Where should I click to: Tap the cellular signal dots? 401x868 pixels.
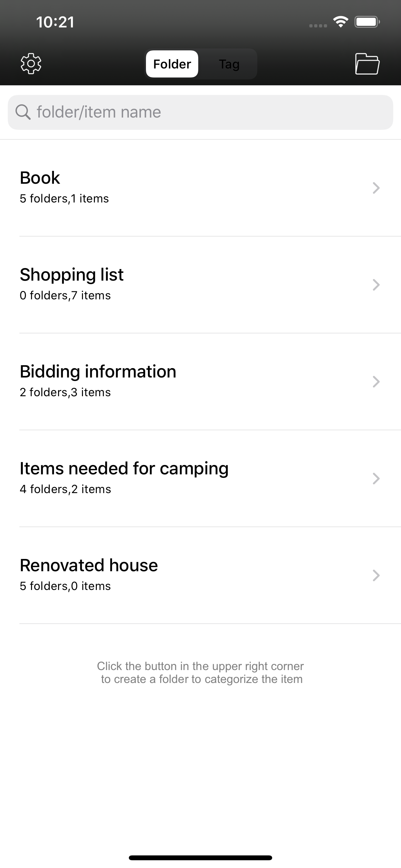tap(318, 26)
